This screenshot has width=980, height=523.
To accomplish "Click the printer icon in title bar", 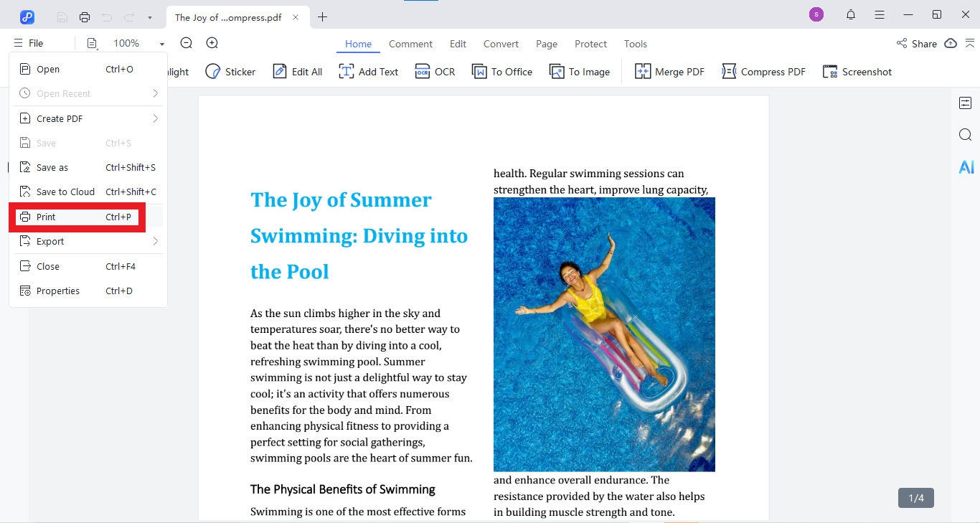I will [85, 17].
